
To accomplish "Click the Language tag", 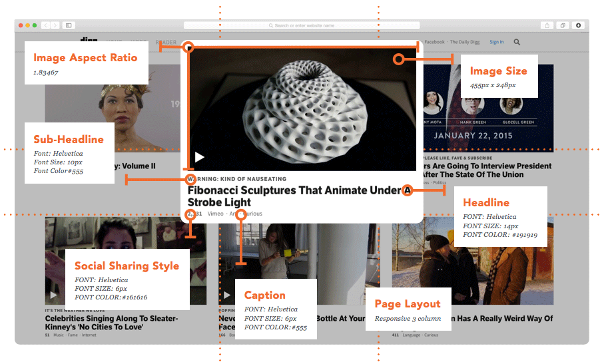I will point(412,335).
